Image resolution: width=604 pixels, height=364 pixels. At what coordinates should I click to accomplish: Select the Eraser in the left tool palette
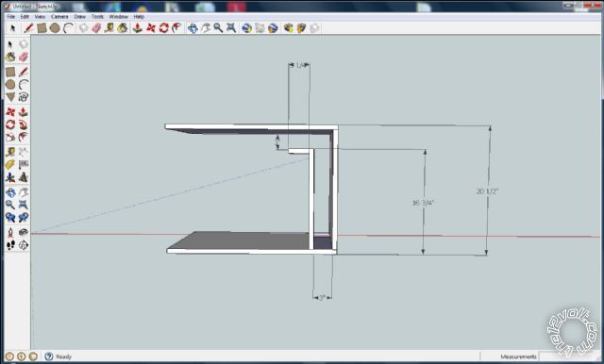click(24, 57)
